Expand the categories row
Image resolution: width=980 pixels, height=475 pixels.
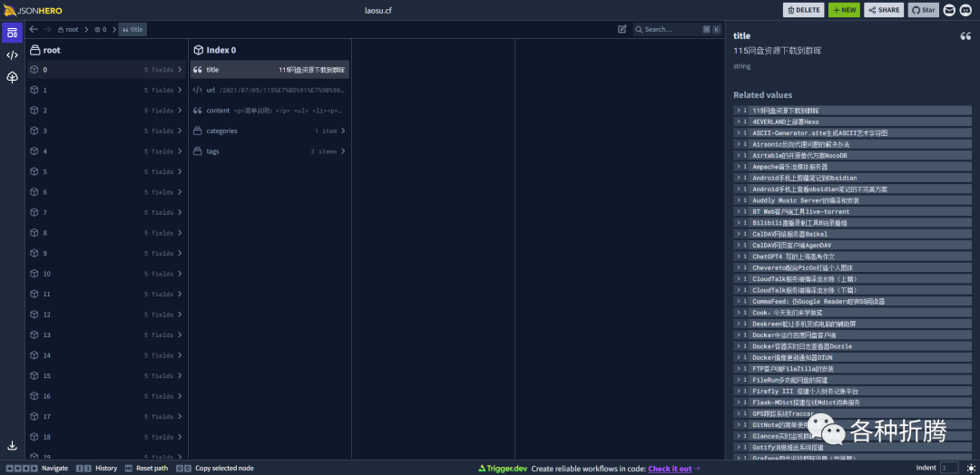[269, 131]
